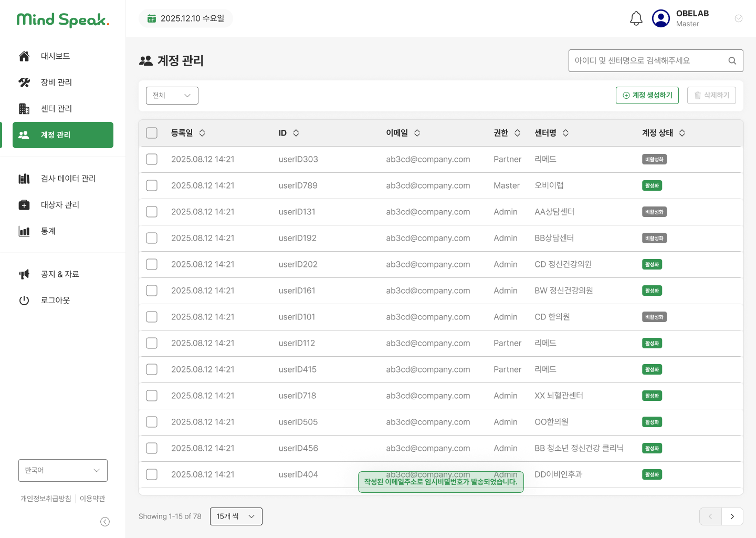Check the userID131 row checkbox
This screenshot has height=538, width=756.
pos(152,212)
